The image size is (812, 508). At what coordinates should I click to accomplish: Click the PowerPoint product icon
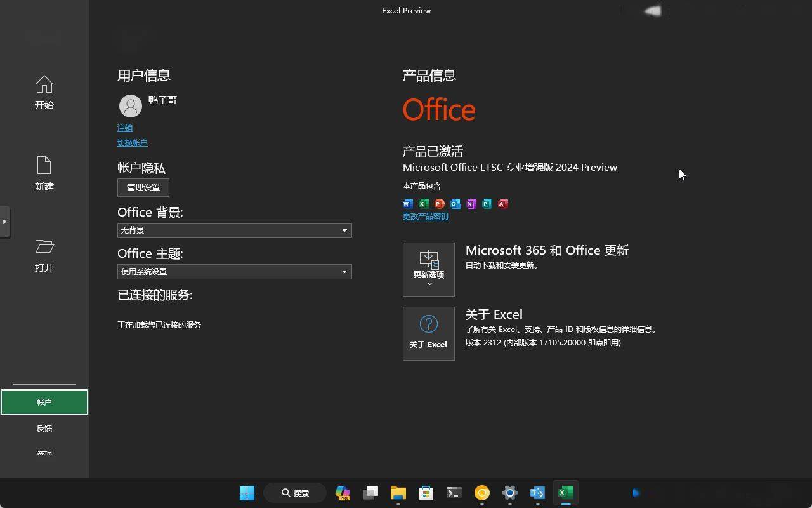440,204
